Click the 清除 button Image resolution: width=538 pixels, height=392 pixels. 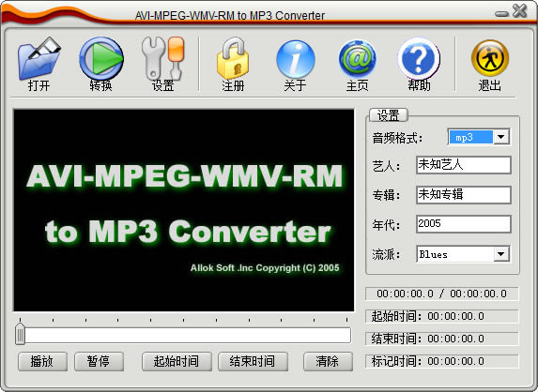pos(328,361)
